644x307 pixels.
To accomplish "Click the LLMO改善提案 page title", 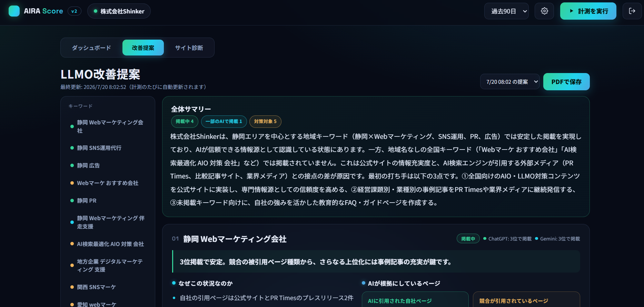I will [100, 74].
